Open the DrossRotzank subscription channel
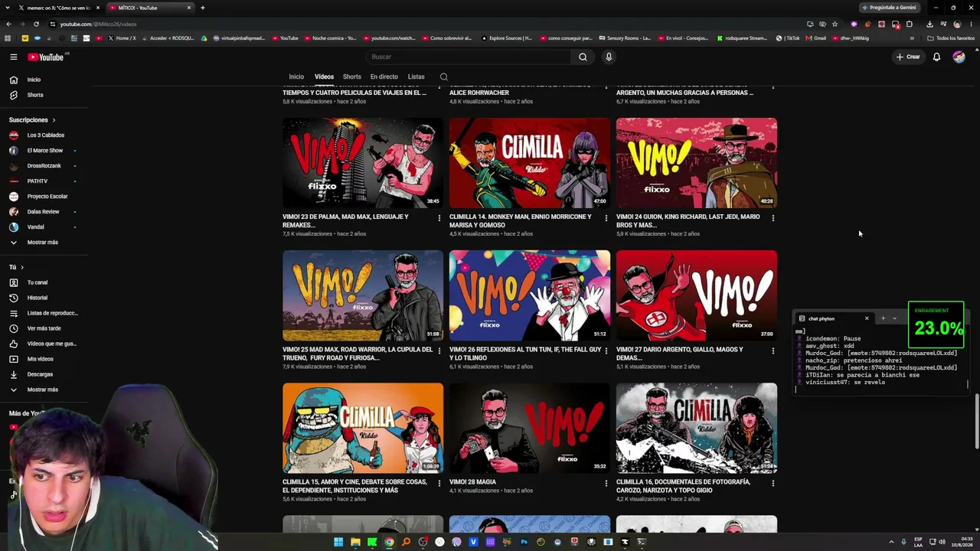Image resolution: width=980 pixels, height=551 pixels. (x=44, y=166)
